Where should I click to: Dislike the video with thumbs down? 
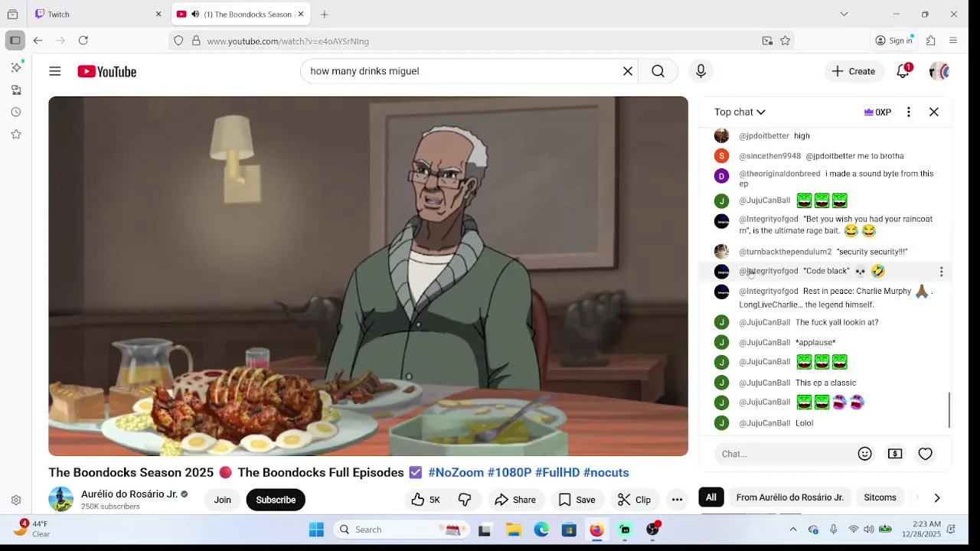(x=465, y=500)
